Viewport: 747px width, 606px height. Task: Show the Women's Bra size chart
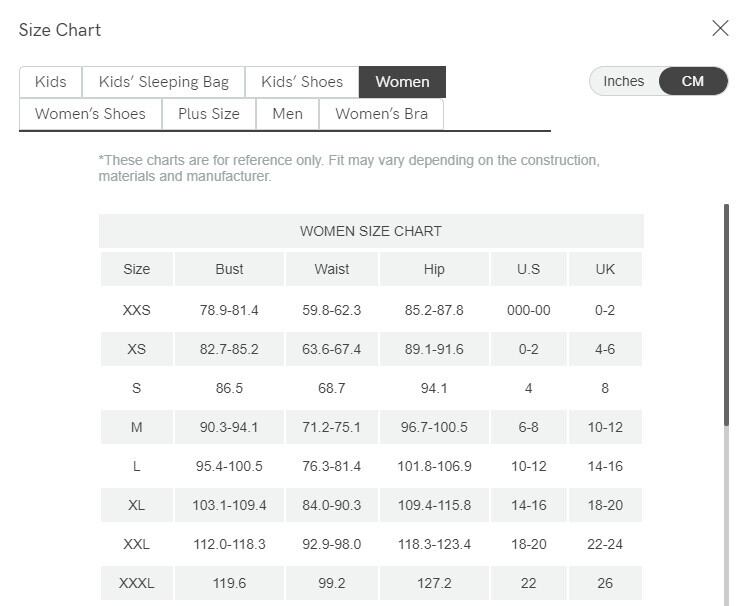click(381, 114)
